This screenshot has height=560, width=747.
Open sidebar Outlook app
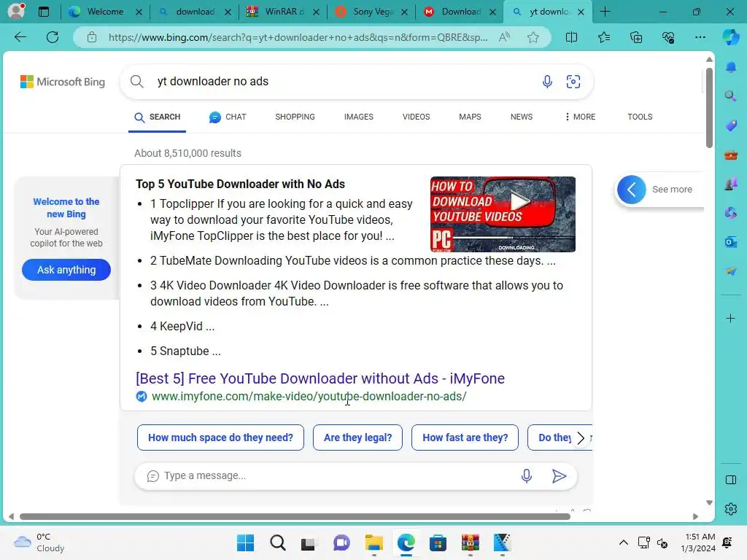[731, 242]
